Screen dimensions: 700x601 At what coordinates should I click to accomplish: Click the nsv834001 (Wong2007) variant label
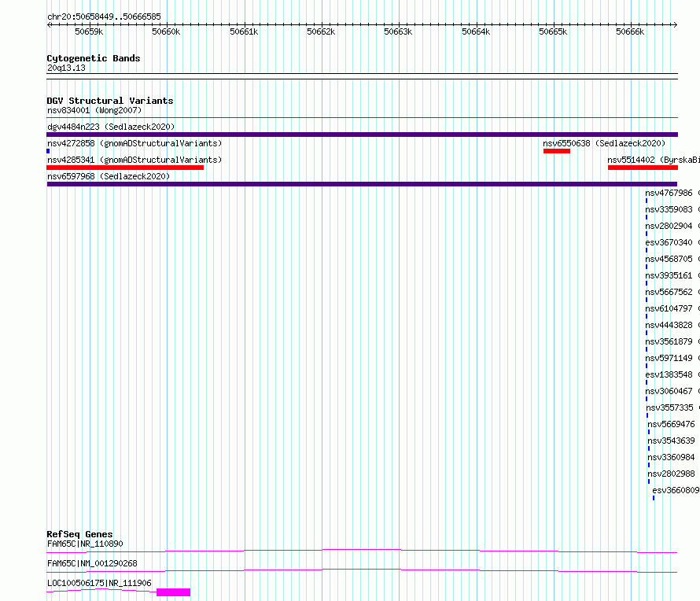(94, 110)
